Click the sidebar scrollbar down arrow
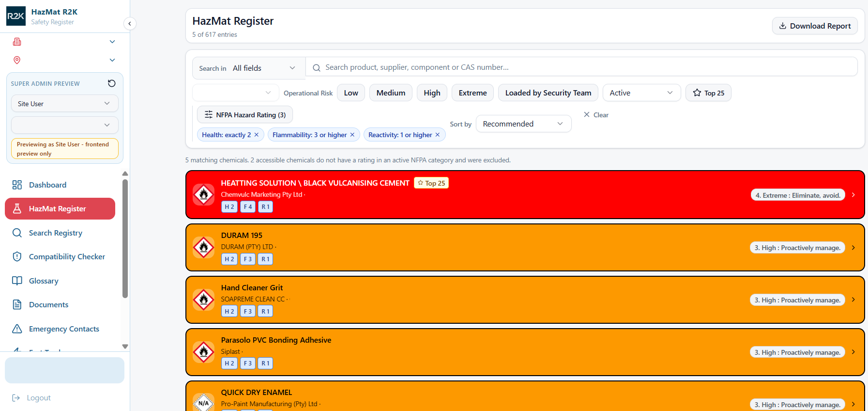The image size is (868, 411). click(x=125, y=347)
